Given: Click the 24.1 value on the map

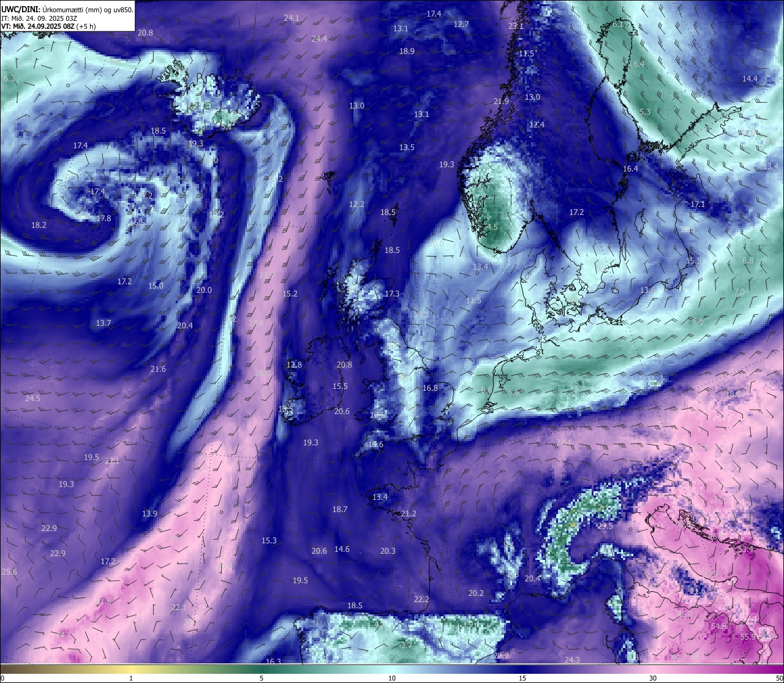Looking at the screenshot, I should (292, 18).
